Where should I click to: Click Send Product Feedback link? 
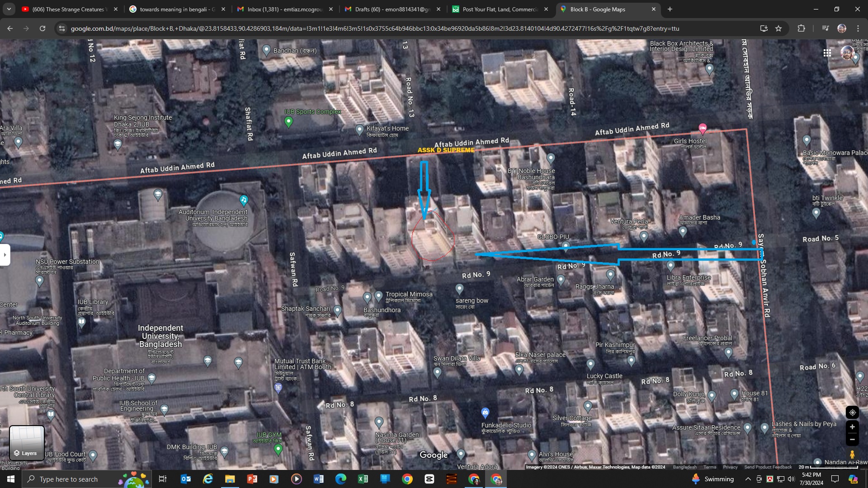tap(768, 467)
